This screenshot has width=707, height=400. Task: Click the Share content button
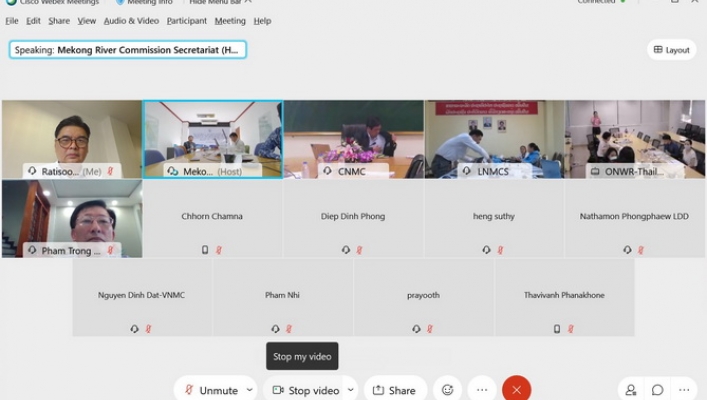click(x=395, y=390)
